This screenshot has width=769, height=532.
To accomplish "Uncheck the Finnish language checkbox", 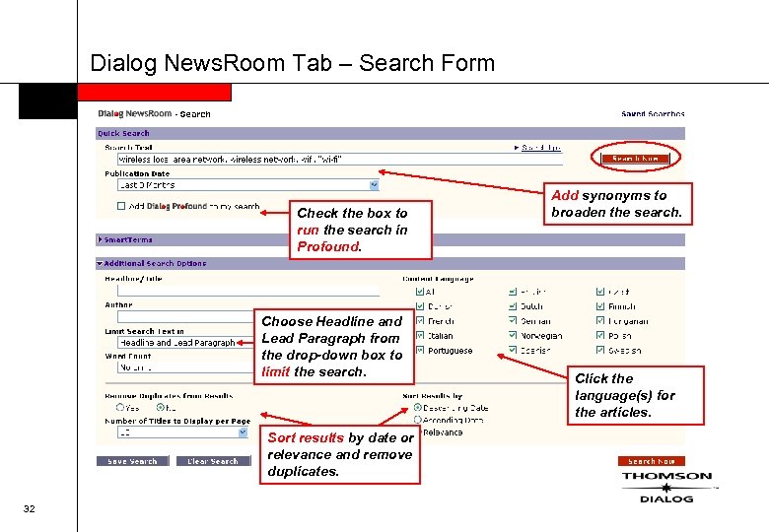I will coord(600,306).
